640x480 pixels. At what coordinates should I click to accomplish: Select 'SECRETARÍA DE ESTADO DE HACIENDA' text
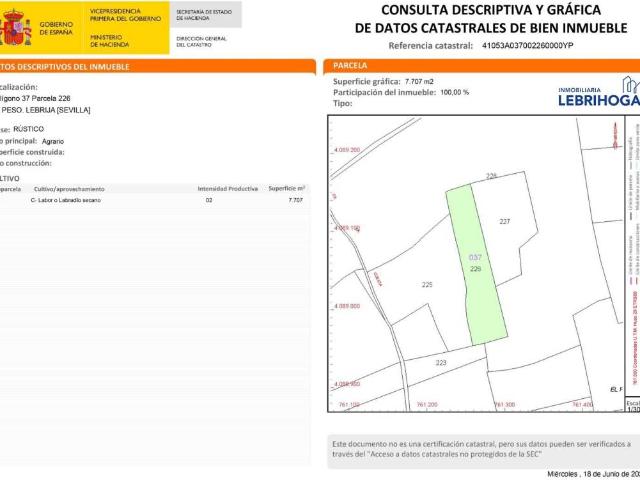pyautogui.click(x=204, y=15)
